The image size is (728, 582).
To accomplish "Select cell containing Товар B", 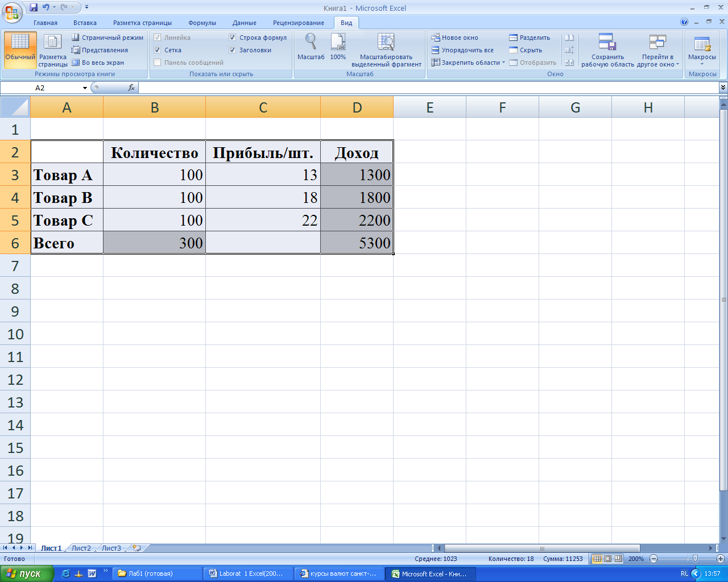I will tap(67, 197).
